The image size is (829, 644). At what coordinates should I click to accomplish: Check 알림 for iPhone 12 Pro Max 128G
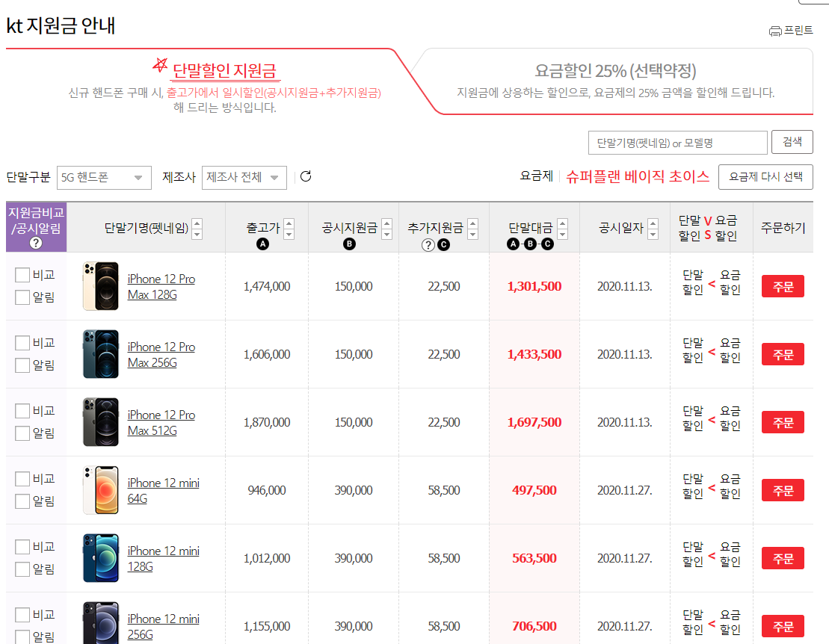(22, 297)
